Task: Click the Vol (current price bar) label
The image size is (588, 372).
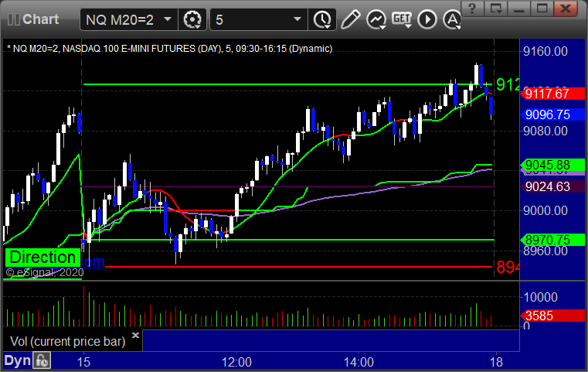Action: click(x=67, y=342)
